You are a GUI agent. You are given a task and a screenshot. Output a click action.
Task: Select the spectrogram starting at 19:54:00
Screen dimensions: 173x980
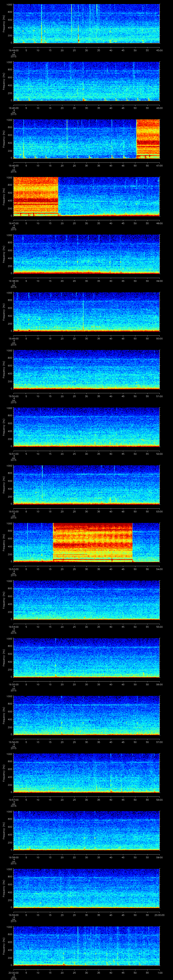(x=86, y=600)
